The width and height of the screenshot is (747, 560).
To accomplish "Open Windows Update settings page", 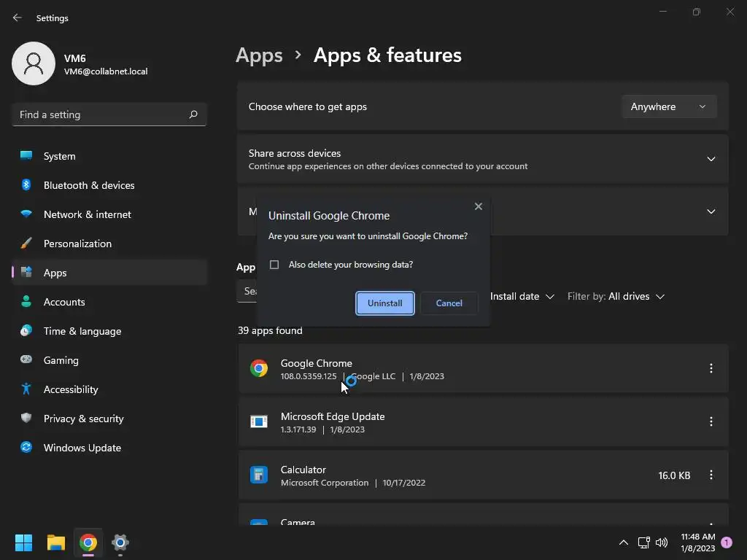I will pos(82,448).
